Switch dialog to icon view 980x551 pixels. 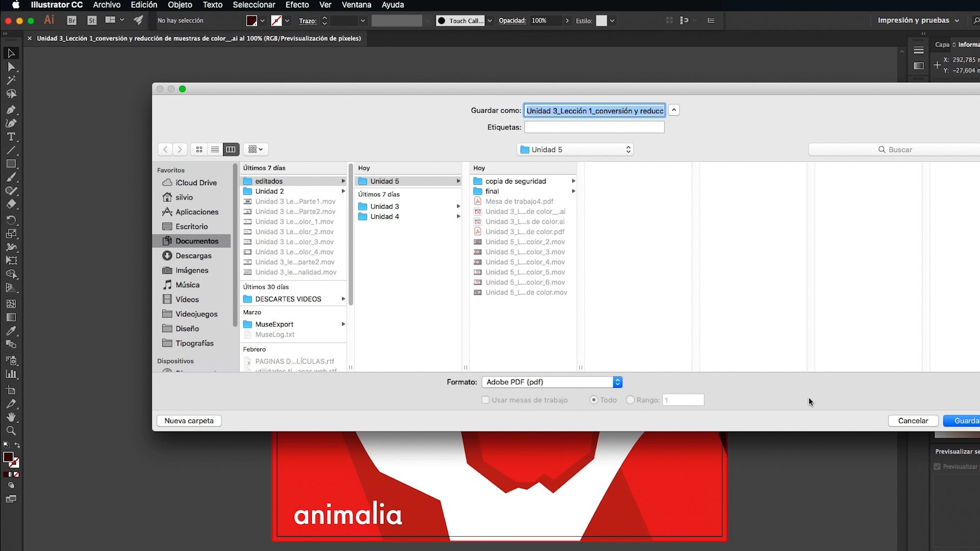[x=199, y=149]
